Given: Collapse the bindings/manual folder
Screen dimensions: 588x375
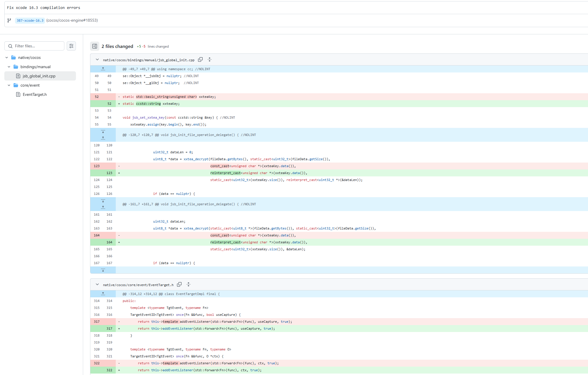Looking at the screenshot, I should tap(9, 67).
